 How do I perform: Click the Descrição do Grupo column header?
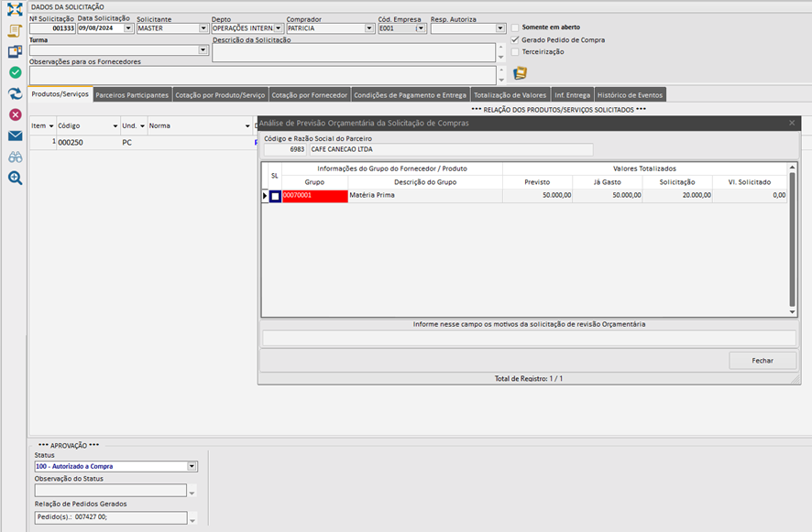click(x=425, y=182)
